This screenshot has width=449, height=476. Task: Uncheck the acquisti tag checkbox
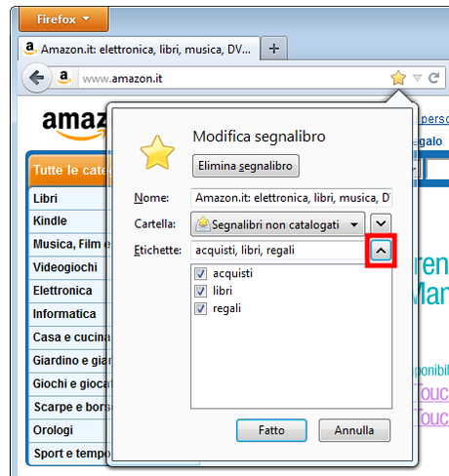pos(200,273)
